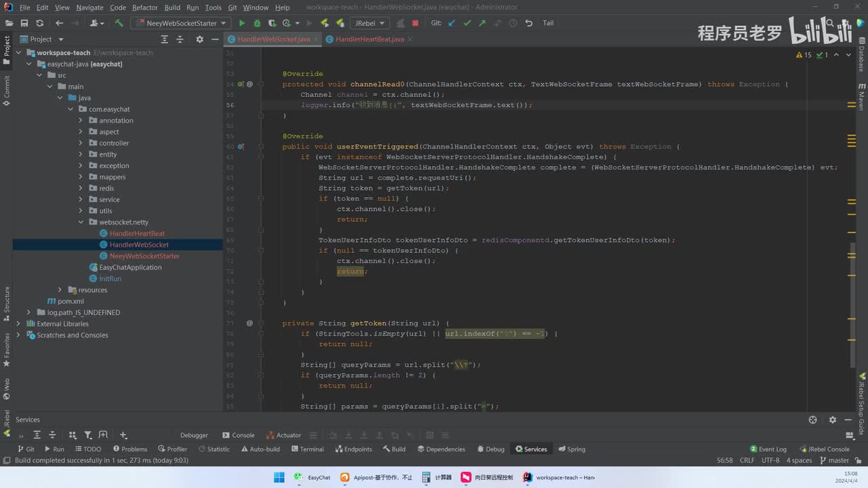Click the Git commit checkmark icon
This screenshot has height=488, width=868.
point(467,23)
